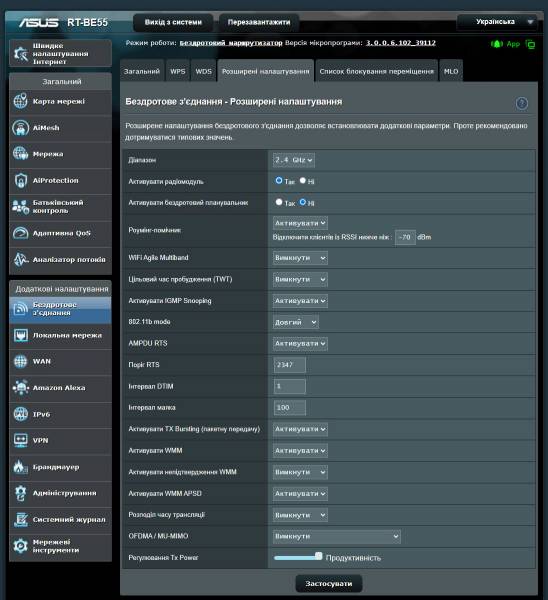Open the Роумінг-помічник dropdown

pos(300,223)
